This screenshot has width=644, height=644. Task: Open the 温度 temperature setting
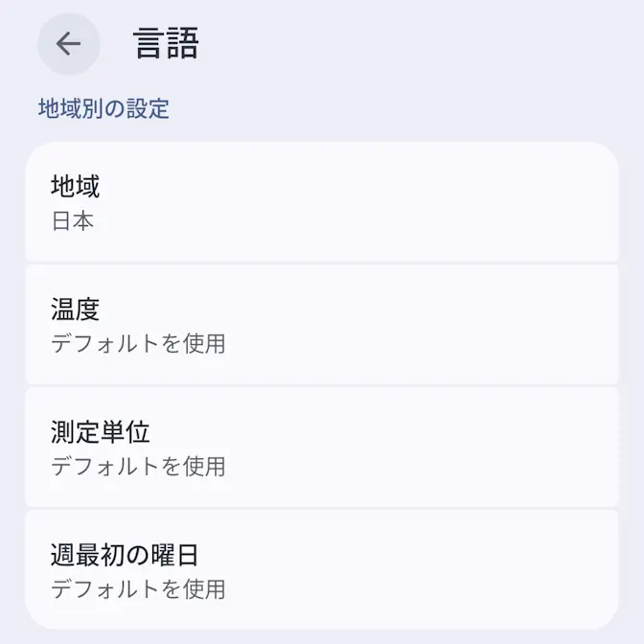[x=322, y=324]
